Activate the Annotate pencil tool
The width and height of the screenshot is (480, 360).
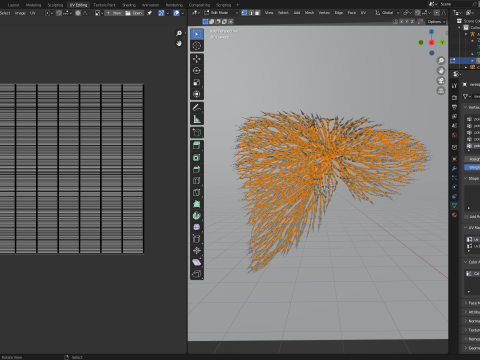197,107
